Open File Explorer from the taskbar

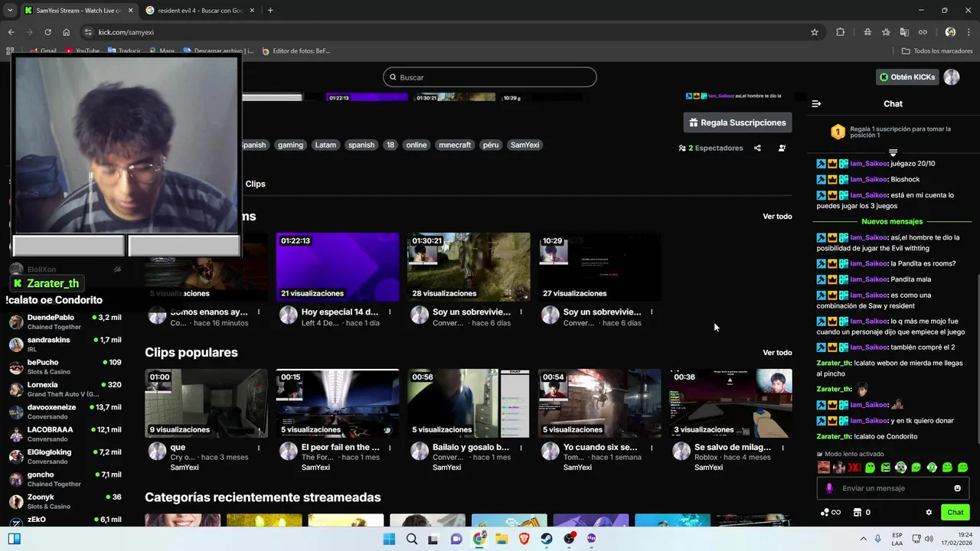[x=501, y=539]
